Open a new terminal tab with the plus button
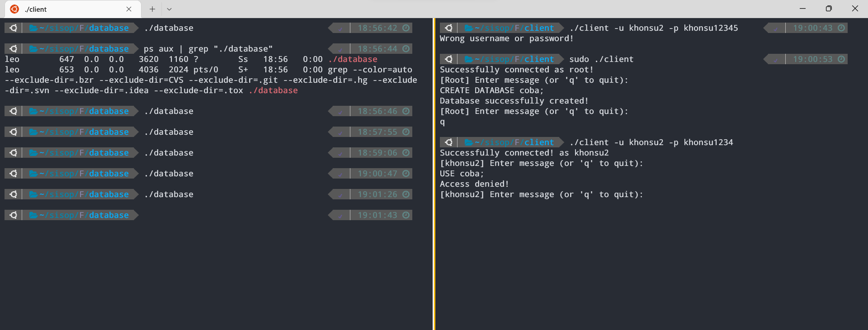This screenshot has width=868, height=330. [152, 9]
